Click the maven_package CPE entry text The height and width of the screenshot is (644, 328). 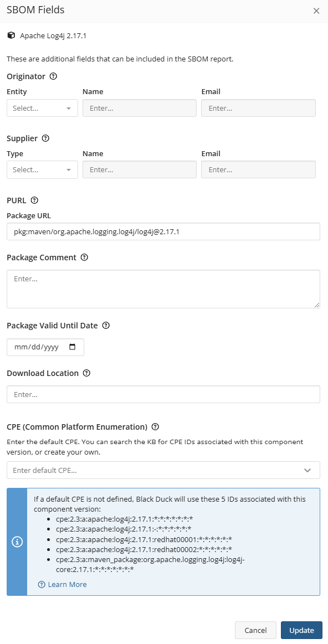click(151, 564)
